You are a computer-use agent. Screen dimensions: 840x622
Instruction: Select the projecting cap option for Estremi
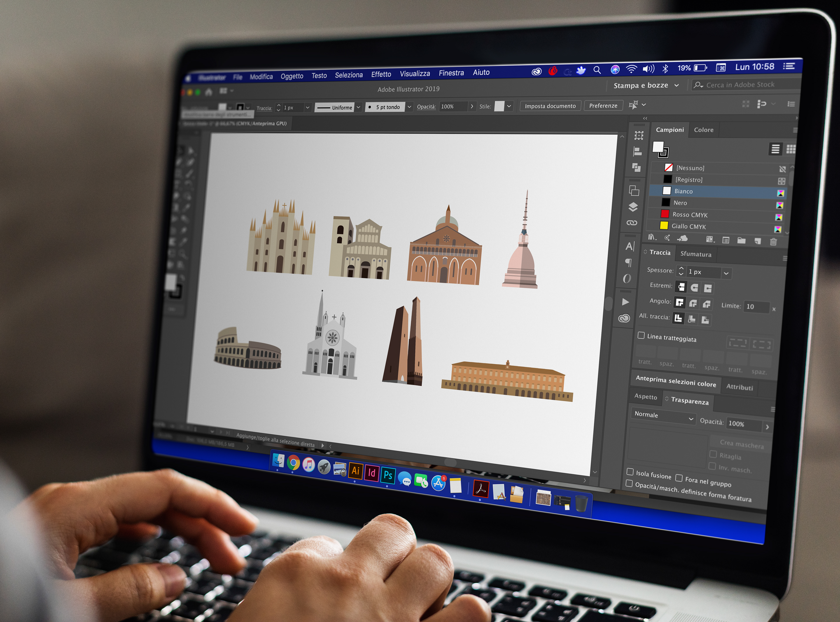tap(708, 289)
